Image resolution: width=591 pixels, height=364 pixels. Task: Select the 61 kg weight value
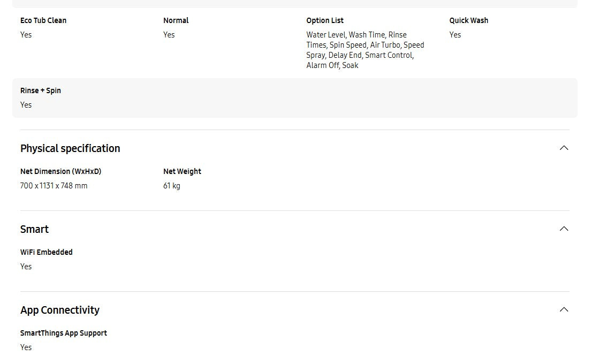pos(172,186)
